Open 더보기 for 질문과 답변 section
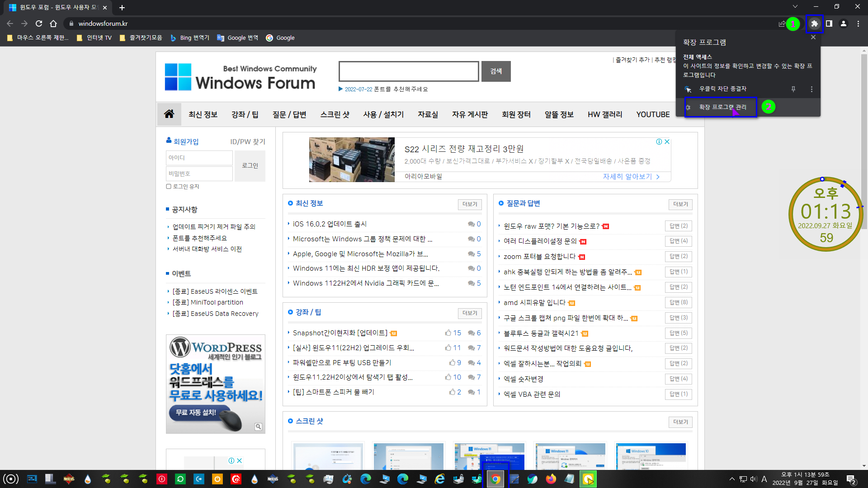The width and height of the screenshot is (868, 488). coord(680,204)
